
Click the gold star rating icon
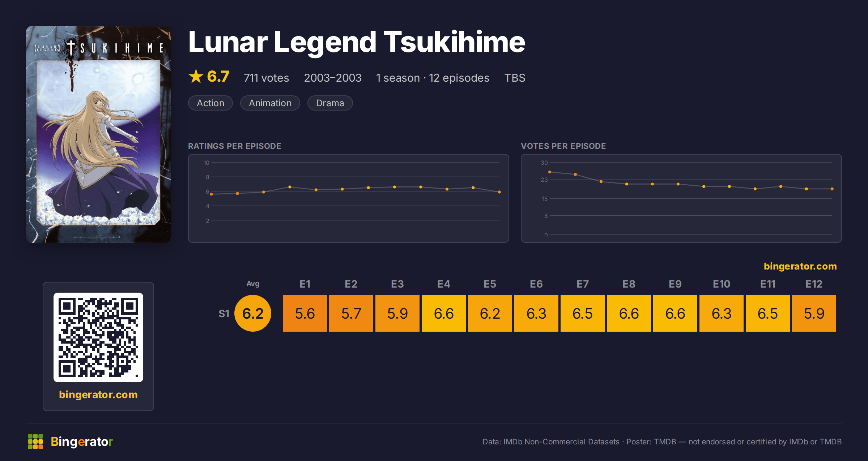coord(196,76)
